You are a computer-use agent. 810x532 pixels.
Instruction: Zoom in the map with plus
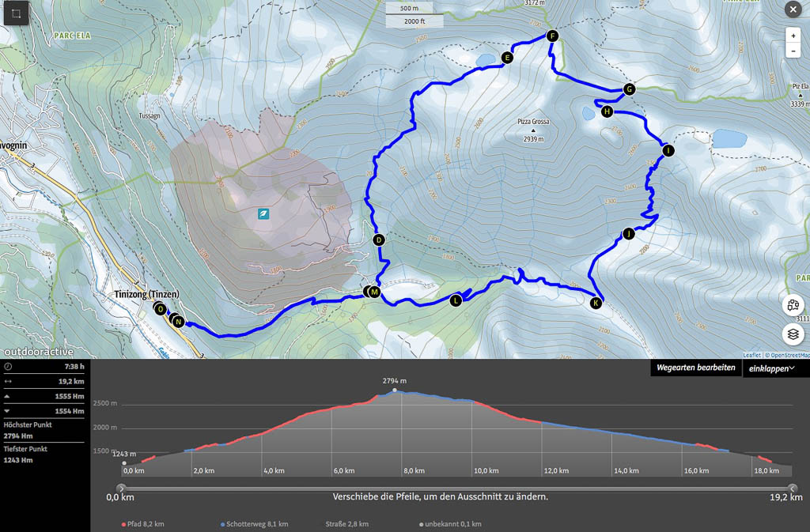tap(793, 36)
